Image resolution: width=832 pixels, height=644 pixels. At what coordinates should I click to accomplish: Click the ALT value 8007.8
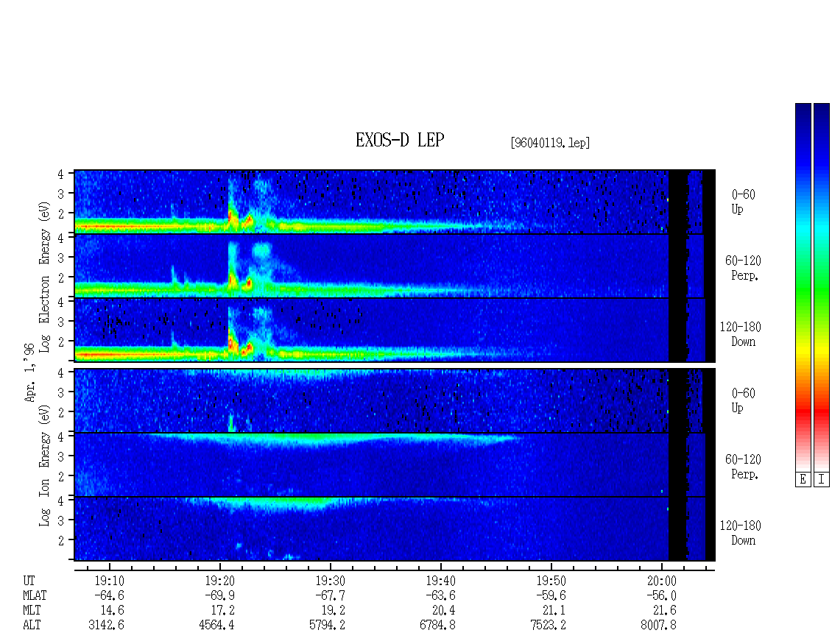(x=658, y=625)
